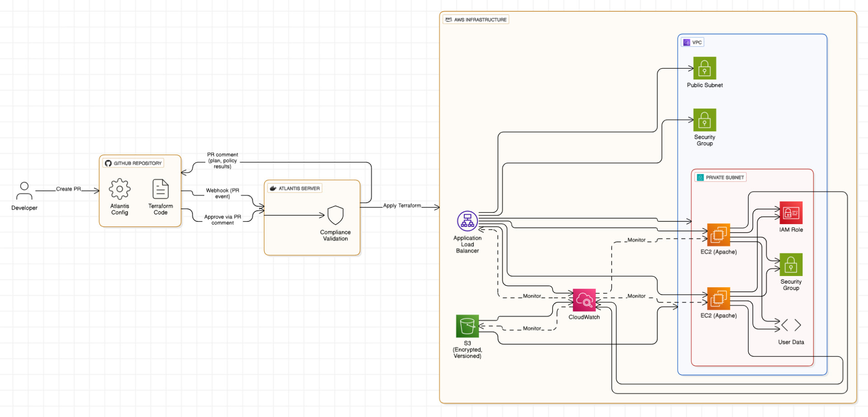Viewport: 868px width, 417px height.
Task: Click the VPC header icon
Action: tap(687, 42)
